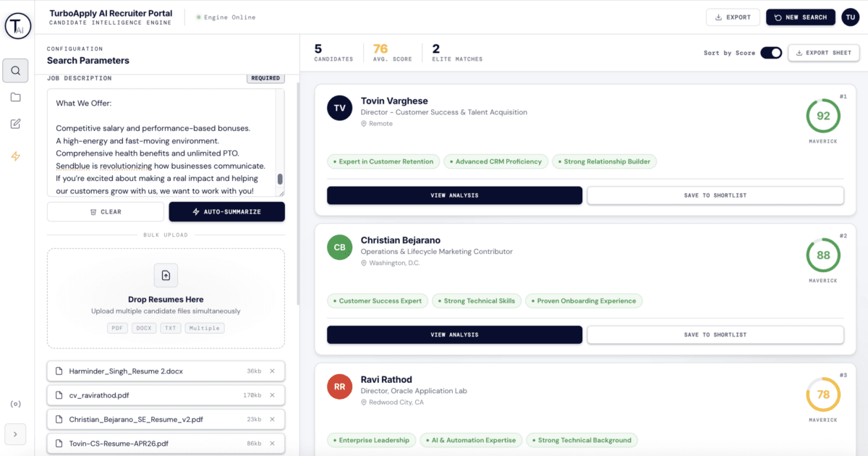Image resolution: width=868 pixels, height=456 pixels.
Task: Click the left panel vertical scrollbar
Action: tap(297, 194)
